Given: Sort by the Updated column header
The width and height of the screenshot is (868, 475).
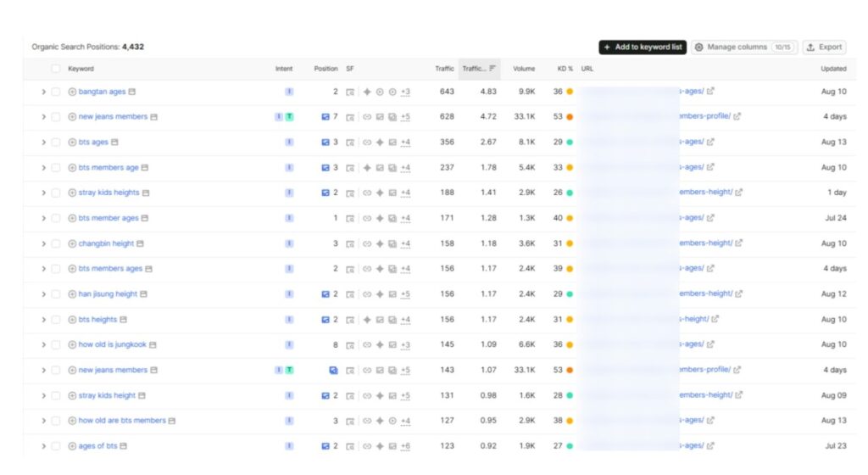Looking at the screenshot, I should (833, 69).
